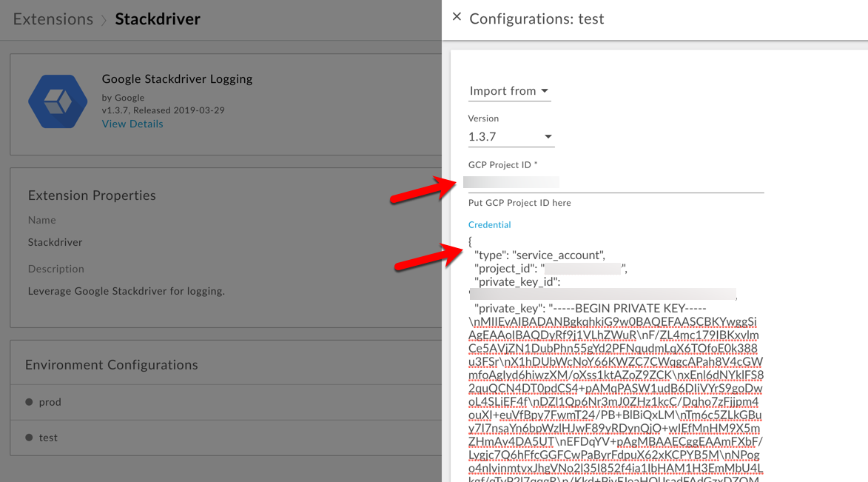Image resolution: width=868 pixels, height=482 pixels.
Task: Click the 'by Google' author text
Action: pos(123,98)
